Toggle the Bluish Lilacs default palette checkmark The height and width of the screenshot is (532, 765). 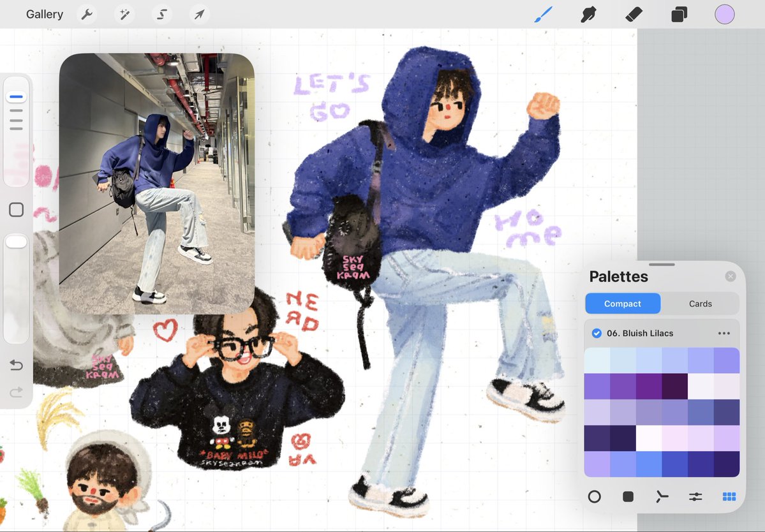tap(596, 333)
